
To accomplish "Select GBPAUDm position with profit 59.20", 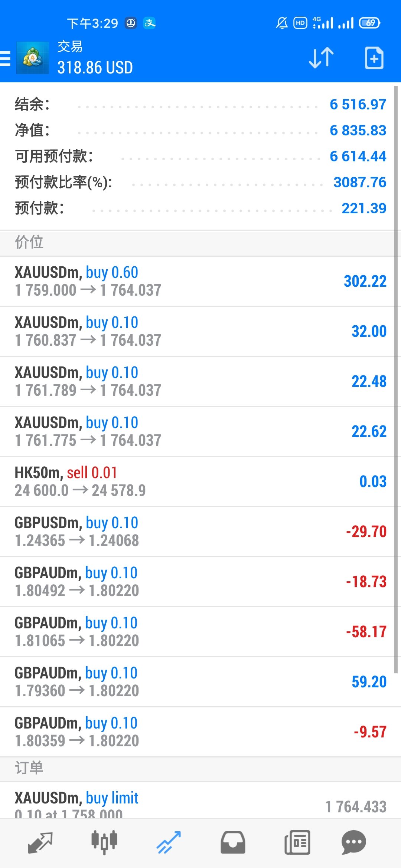I will [200, 682].
